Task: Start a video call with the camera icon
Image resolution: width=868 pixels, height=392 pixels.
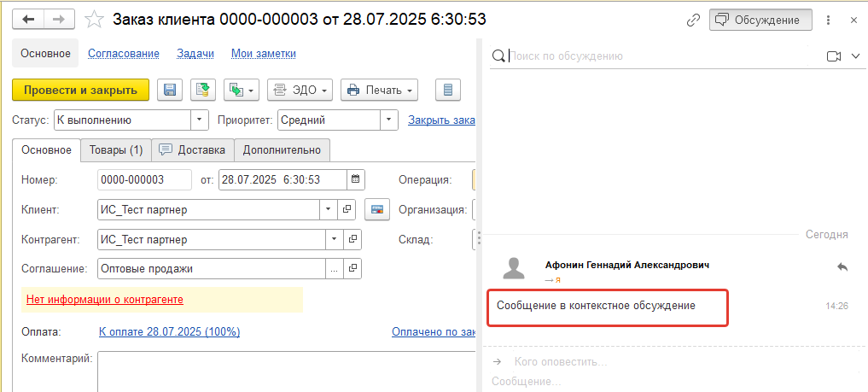Action: pyautogui.click(x=834, y=56)
